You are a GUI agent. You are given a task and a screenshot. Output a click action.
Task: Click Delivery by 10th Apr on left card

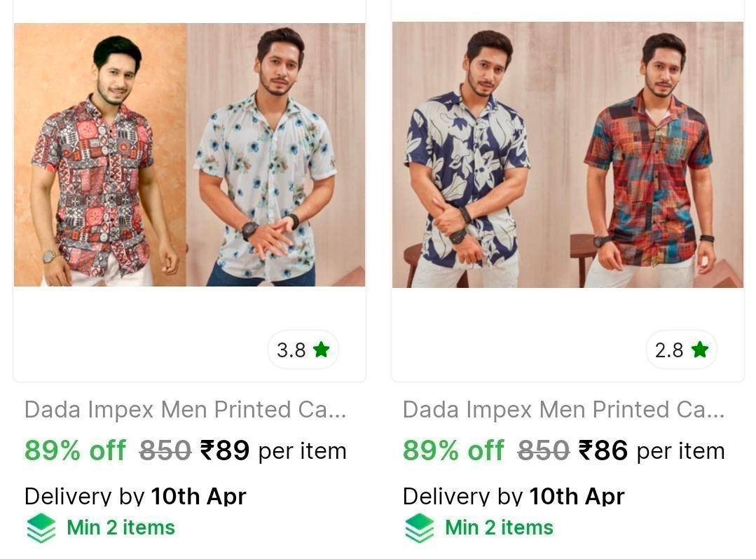(135, 496)
